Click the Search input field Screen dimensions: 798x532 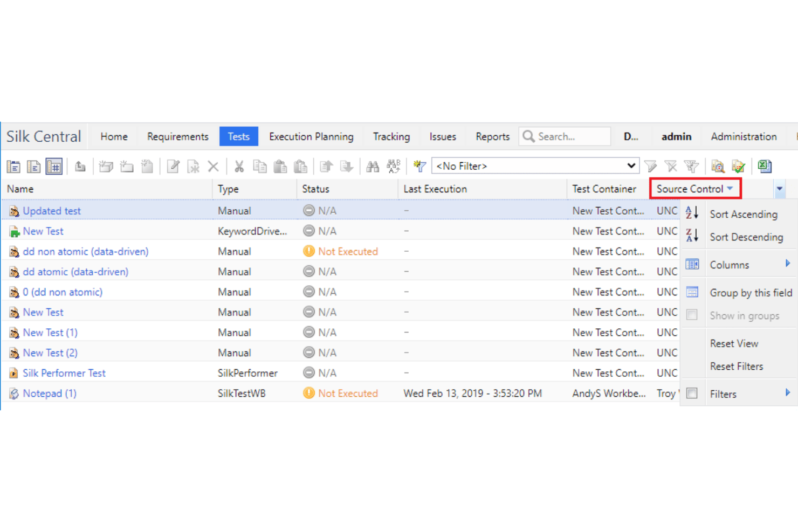coord(565,136)
